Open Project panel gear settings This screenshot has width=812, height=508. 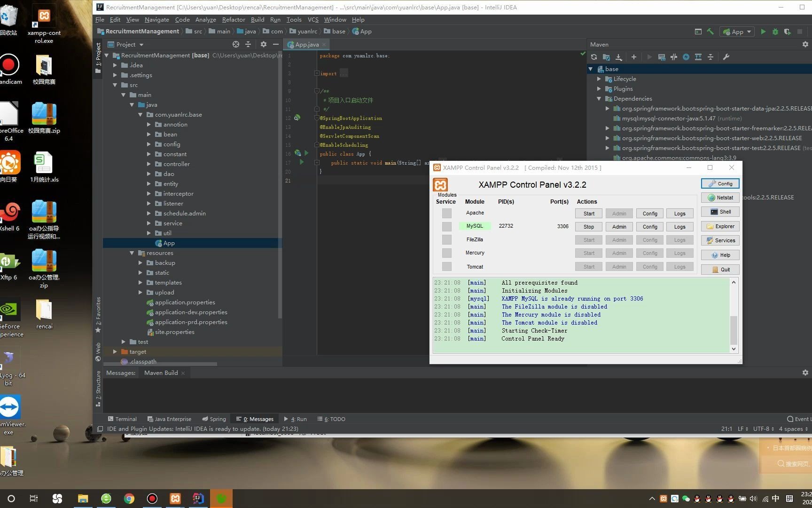pos(264,44)
